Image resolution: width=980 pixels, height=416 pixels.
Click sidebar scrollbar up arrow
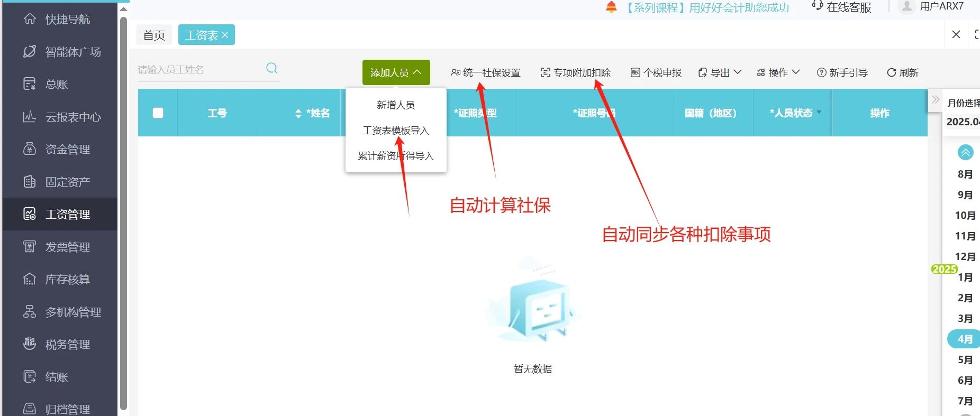(x=123, y=9)
